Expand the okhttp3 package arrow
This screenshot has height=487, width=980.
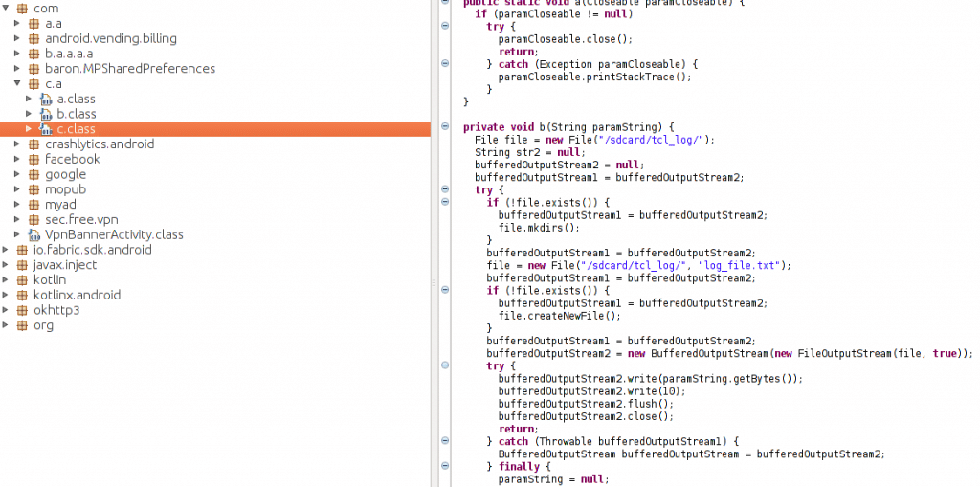click(x=6, y=310)
